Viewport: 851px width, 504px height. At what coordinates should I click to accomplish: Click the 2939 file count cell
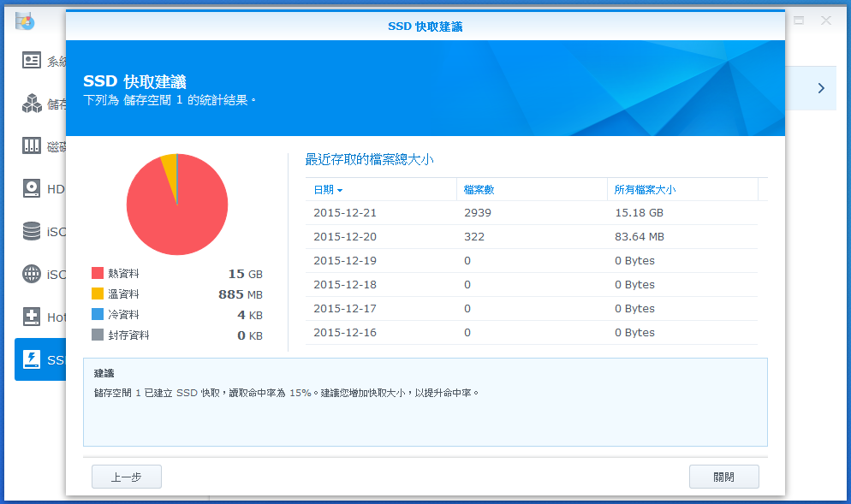pos(478,213)
